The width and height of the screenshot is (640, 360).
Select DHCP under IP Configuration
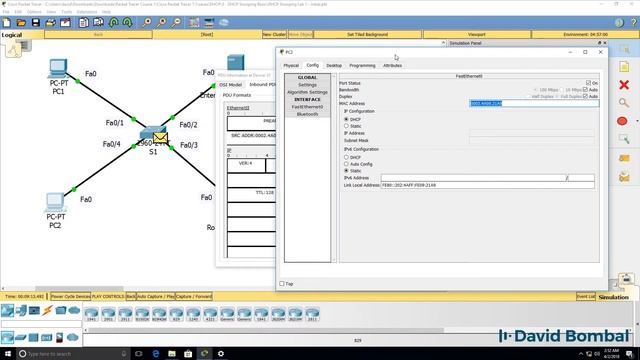tap(346, 119)
